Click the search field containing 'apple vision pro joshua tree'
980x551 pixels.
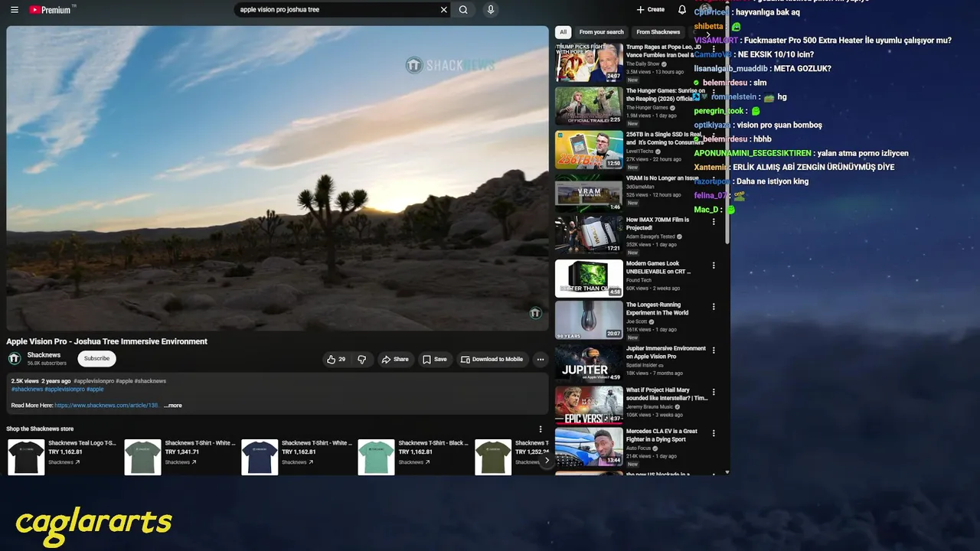click(337, 10)
